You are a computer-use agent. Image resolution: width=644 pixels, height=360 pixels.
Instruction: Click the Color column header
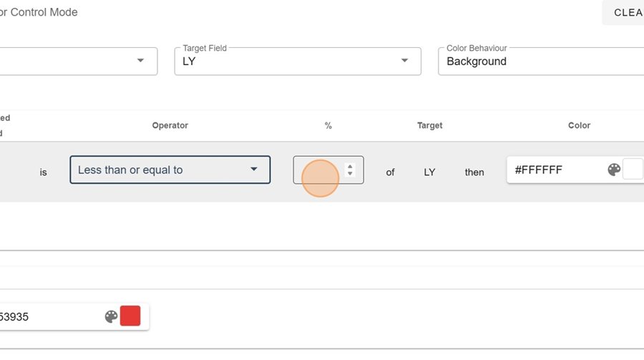pos(579,125)
